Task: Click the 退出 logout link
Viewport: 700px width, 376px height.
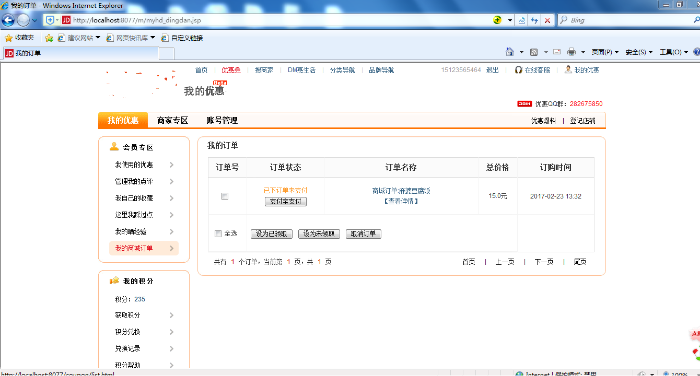Action: click(492, 70)
